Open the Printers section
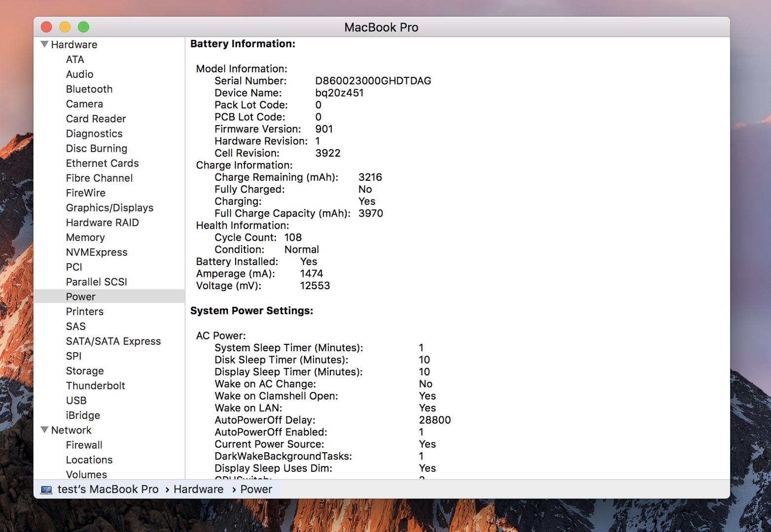The width and height of the screenshot is (771, 532). pyautogui.click(x=85, y=311)
